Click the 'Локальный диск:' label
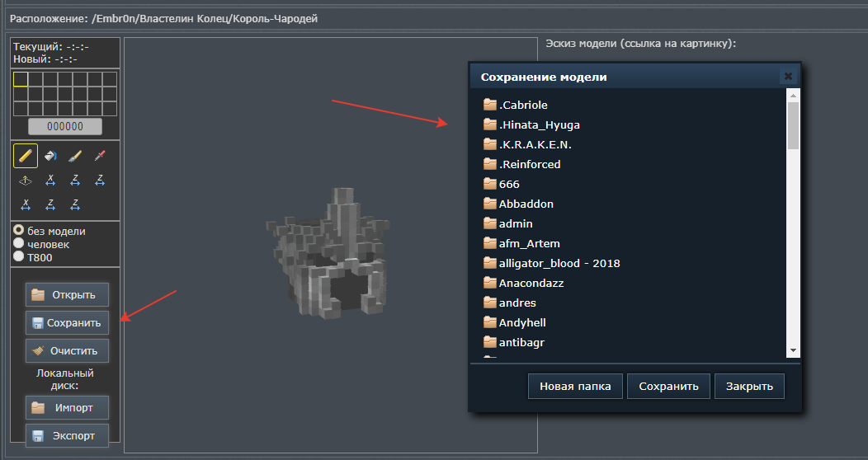Image resolution: width=868 pixels, height=460 pixels. point(65,379)
